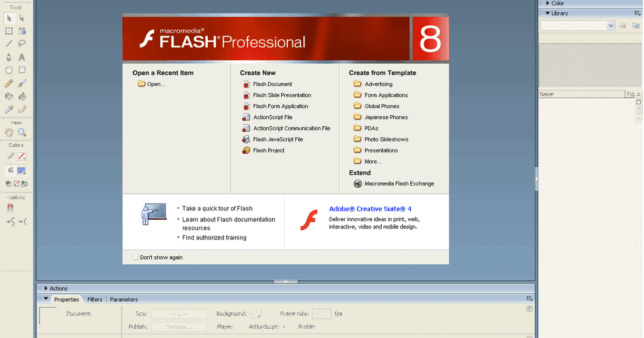Image resolution: width=644 pixels, height=338 pixels.
Task: Select the Paint Bucket tool
Action: (22, 96)
